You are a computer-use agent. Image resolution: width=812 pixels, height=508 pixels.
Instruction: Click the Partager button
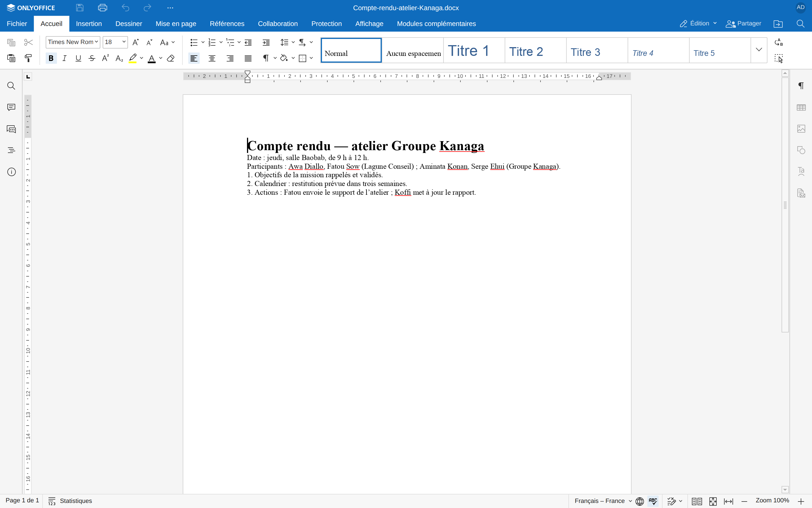(743, 23)
